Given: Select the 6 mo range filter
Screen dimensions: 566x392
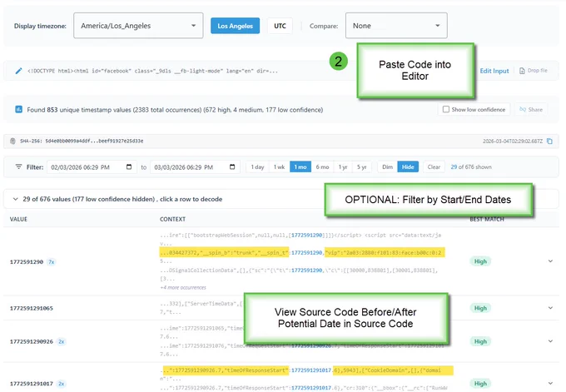Looking at the screenshot, I should (x=322, y=166).
